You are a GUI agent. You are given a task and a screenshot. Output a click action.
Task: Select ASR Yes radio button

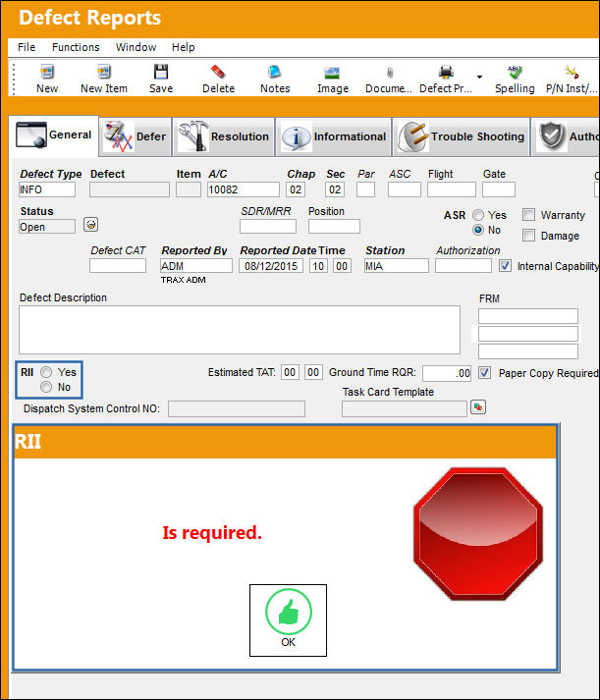tap(478, 215)
